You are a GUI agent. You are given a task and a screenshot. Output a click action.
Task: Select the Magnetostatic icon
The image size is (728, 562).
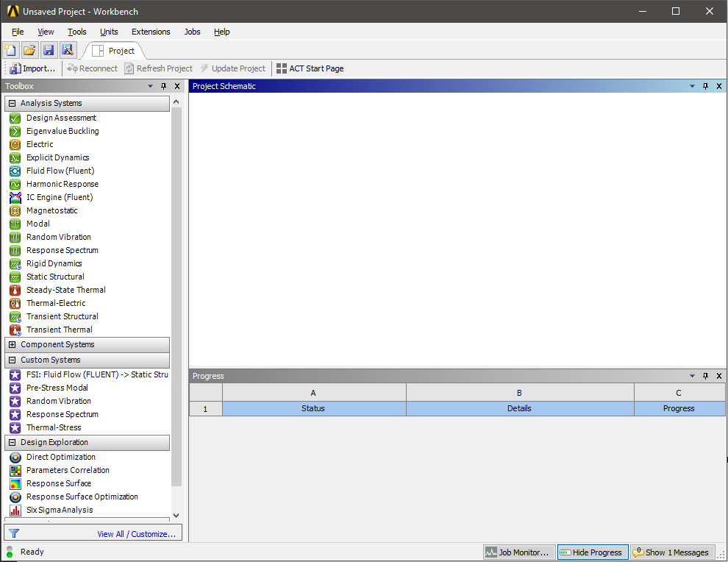coord(15,211)
